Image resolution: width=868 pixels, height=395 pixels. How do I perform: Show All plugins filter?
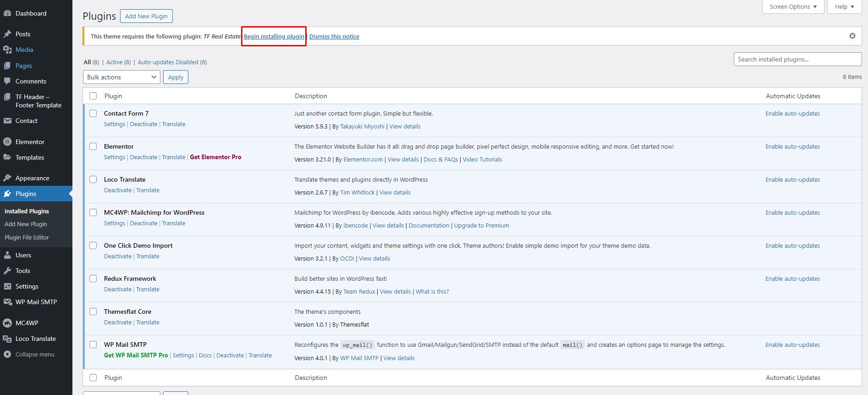click(x=87, y=62)
